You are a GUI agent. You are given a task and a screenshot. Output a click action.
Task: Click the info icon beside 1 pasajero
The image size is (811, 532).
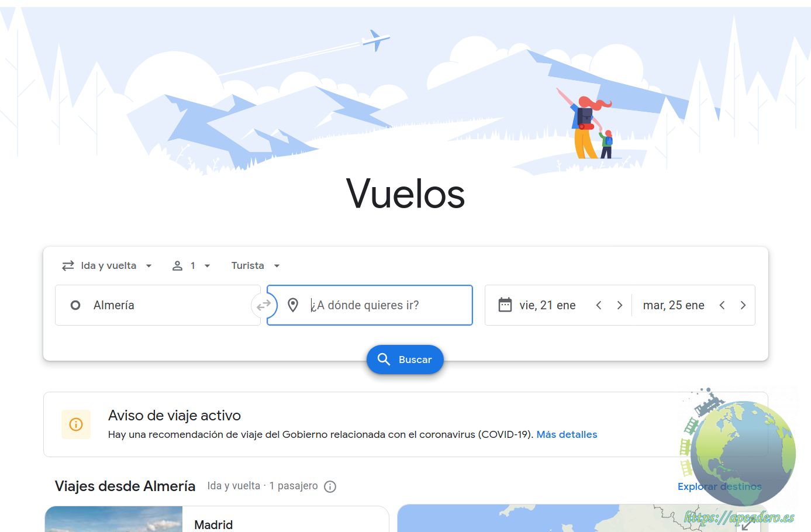pos(330,486)
